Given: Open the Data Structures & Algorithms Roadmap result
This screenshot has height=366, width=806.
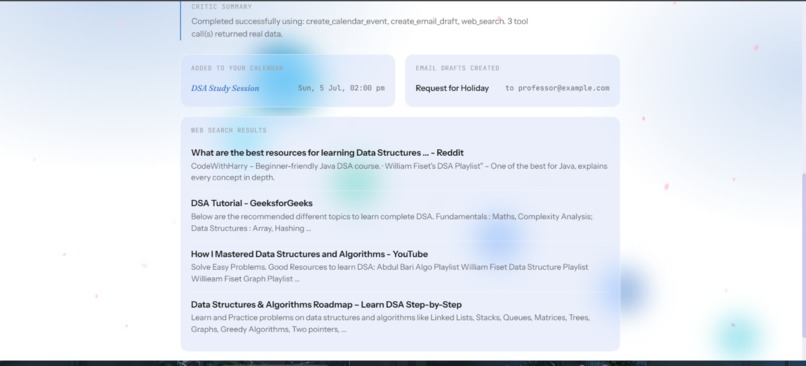Looking at the screenshot, I should 326,304.
